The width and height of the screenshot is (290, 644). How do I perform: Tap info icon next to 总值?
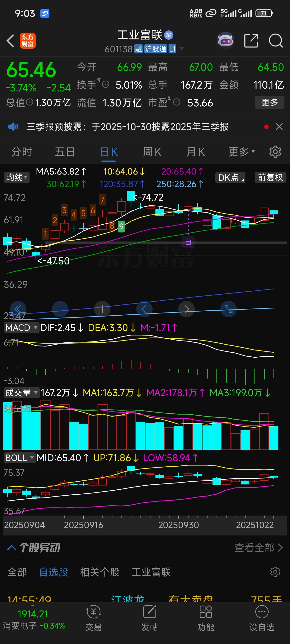(x=30, y=102)
